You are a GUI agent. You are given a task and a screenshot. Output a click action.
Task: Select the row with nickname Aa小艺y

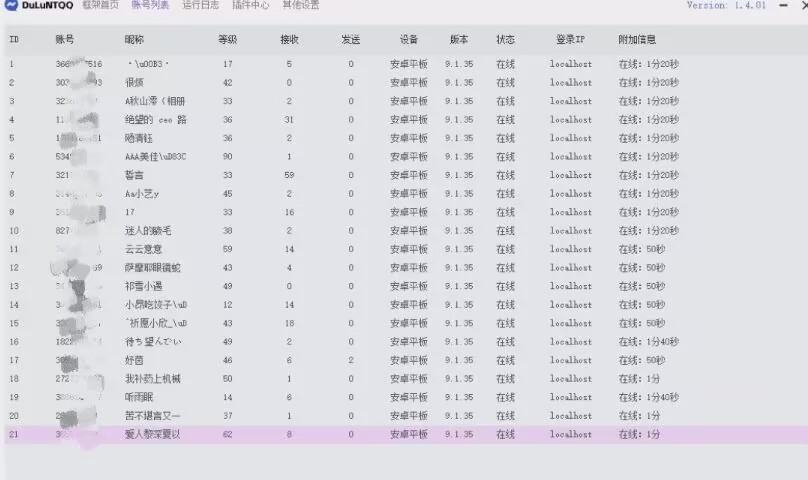404,194
